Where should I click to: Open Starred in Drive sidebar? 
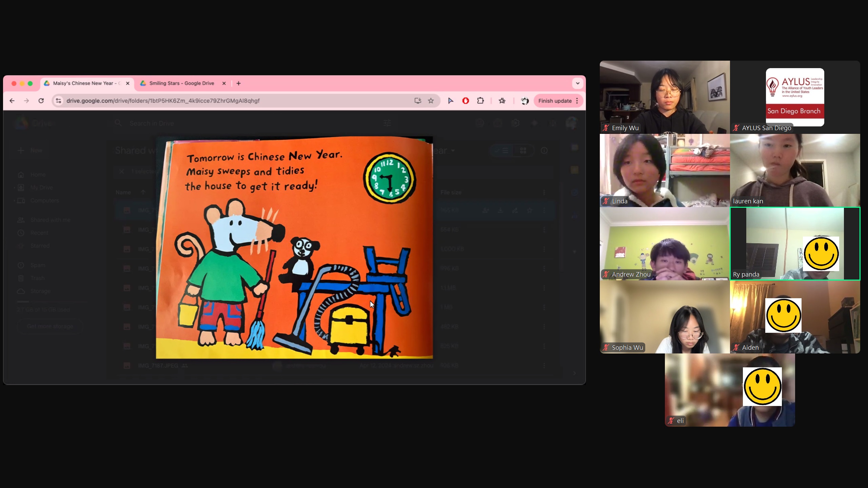40,246
